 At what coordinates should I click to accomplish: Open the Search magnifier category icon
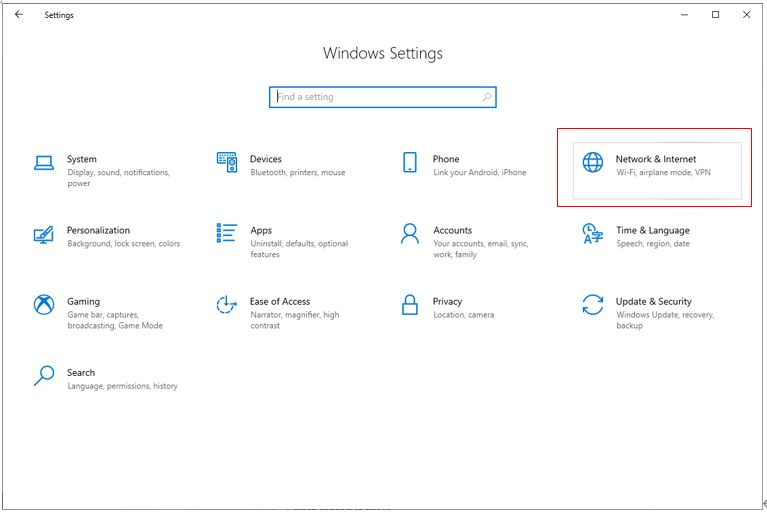[x=44, y=376]
